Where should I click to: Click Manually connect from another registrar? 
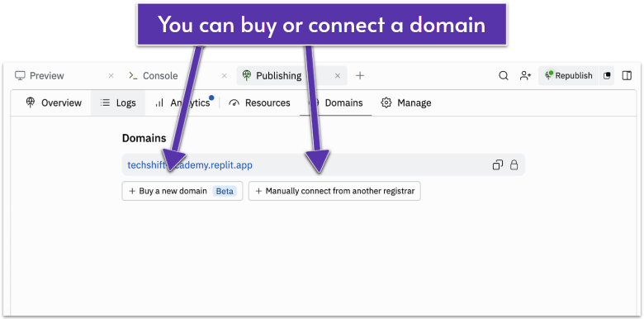click(334, 191)
